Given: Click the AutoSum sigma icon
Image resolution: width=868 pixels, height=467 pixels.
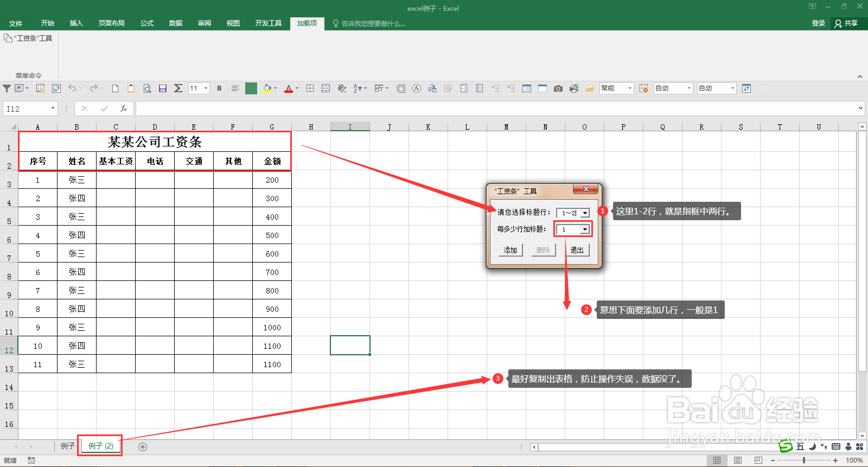Looking at the screenshot, I should (x=178, y=88).
